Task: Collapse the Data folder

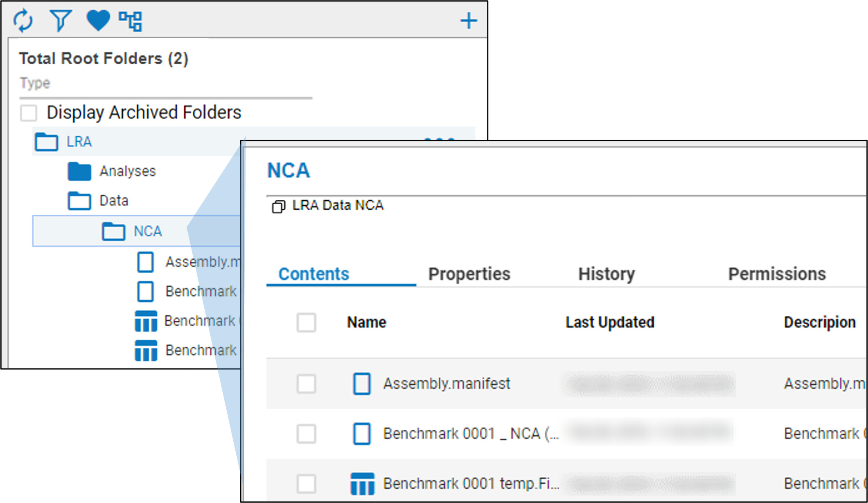Action: pyautogui.click(x=114, y=201)
